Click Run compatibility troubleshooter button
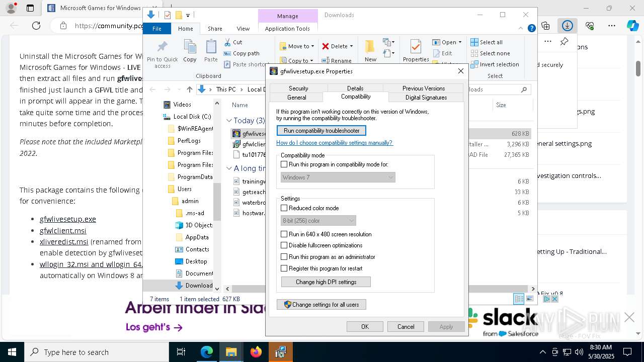The image size is (644, 362). (x=321, y=131)
